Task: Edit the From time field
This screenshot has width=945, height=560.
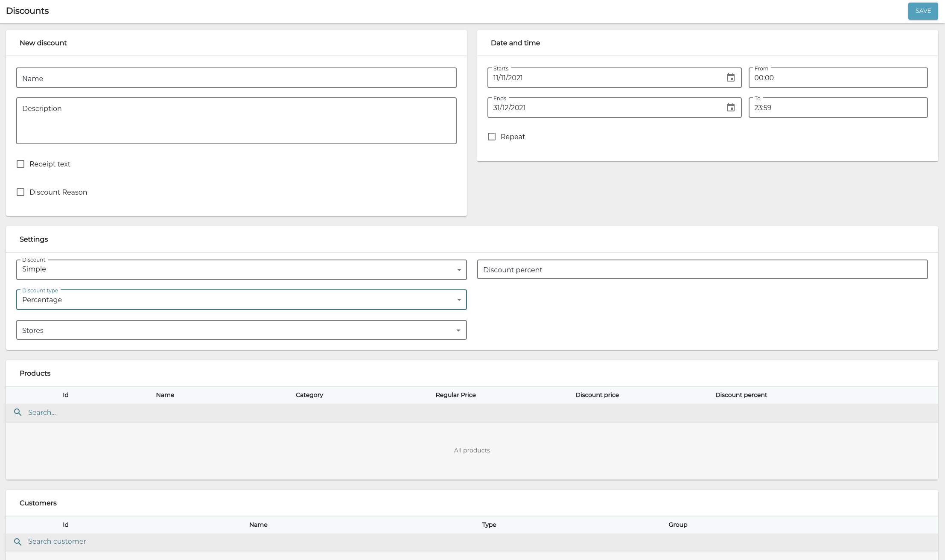Action: pyautogui.click(x=837, y=78)
